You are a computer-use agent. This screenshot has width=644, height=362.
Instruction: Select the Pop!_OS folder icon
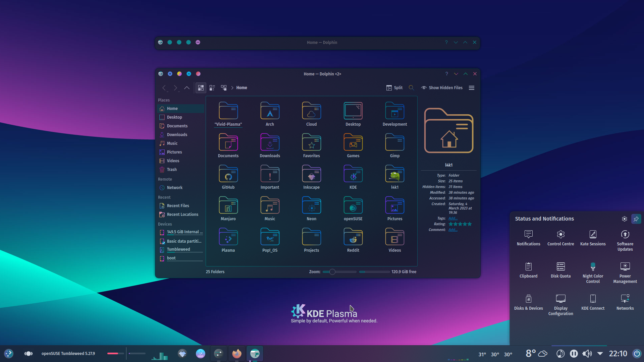(270, 237)
